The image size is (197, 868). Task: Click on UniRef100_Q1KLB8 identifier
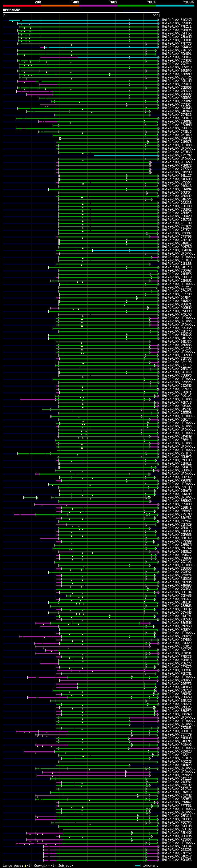coord(177,264)
